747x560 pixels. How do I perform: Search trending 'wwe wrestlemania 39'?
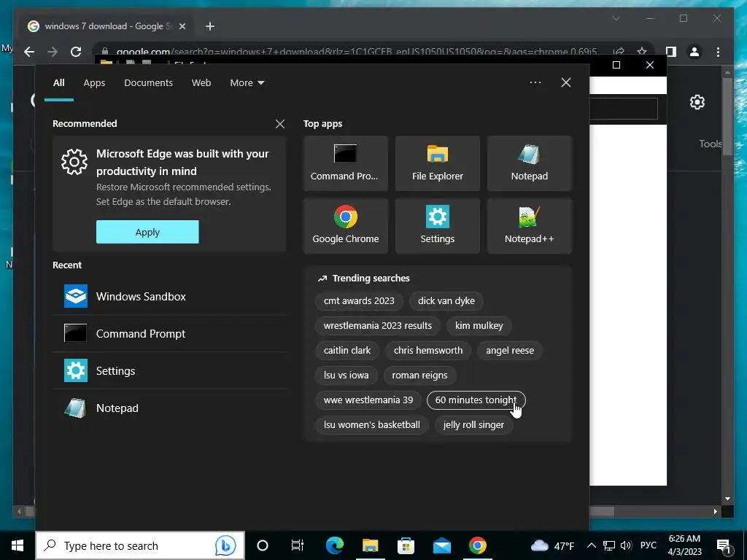coord(368,400)
